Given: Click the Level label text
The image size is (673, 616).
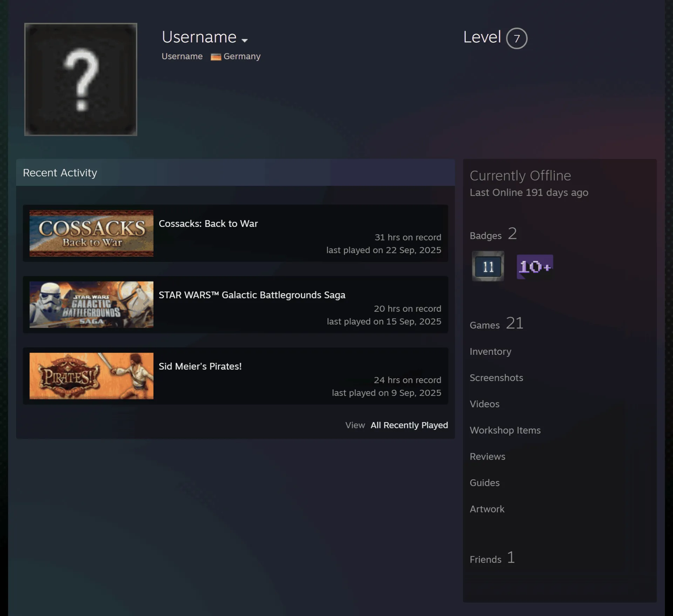Looking at the screenshot, I should [x=482, y=37].
